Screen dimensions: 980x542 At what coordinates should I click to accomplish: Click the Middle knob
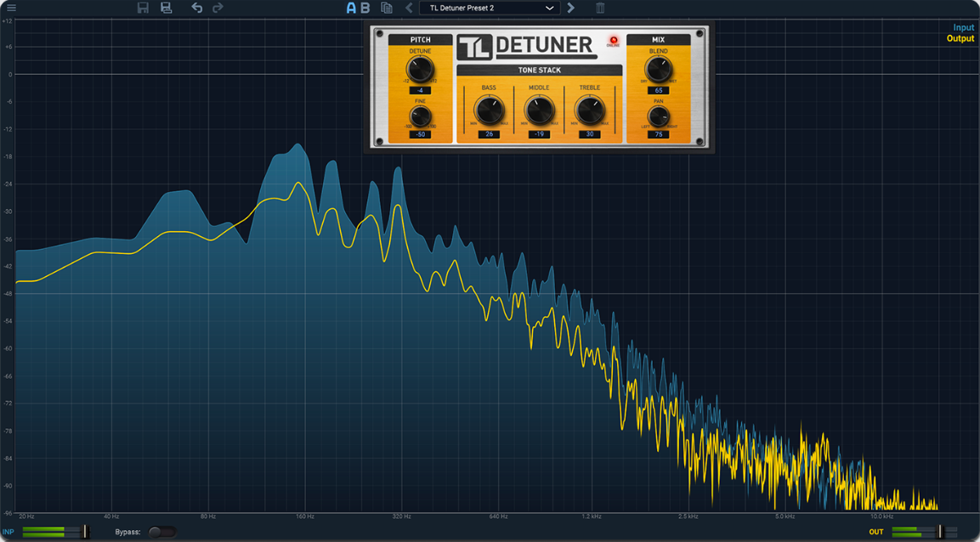point(539,110)
